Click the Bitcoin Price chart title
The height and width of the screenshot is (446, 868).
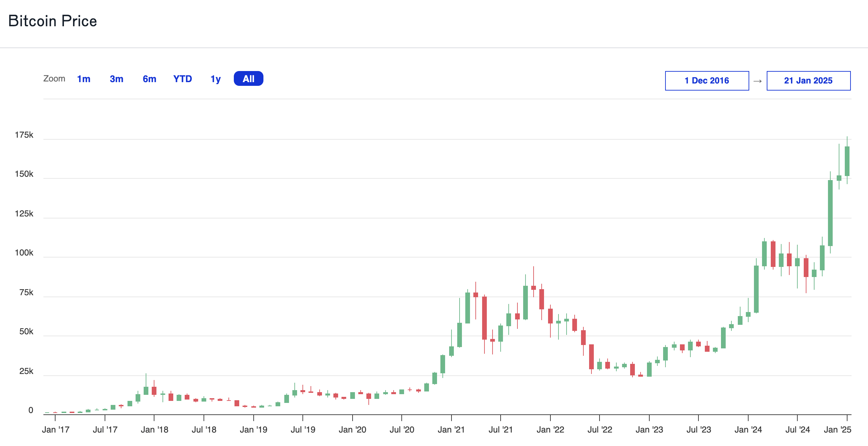click(x=53, y=21)
